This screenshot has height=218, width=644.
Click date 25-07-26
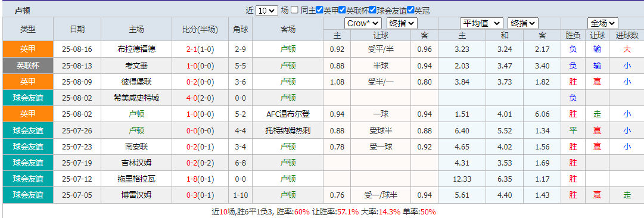pyautogui.click(x=77, y=130)
